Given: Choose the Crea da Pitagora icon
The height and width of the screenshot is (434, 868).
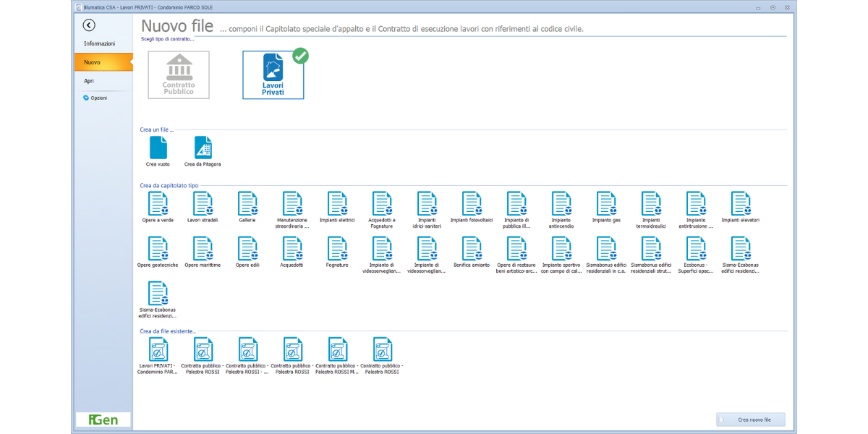Looking at the screenshot, I should click(x=203, y=148).
